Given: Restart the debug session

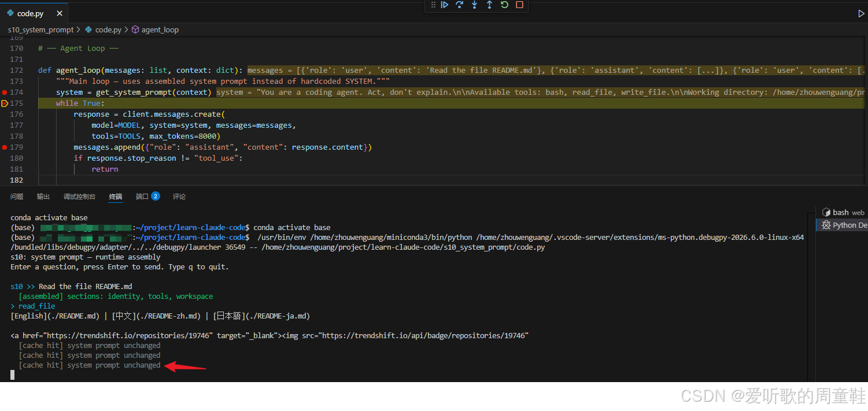Looking at the screenshot, I should tap(505, 5).
